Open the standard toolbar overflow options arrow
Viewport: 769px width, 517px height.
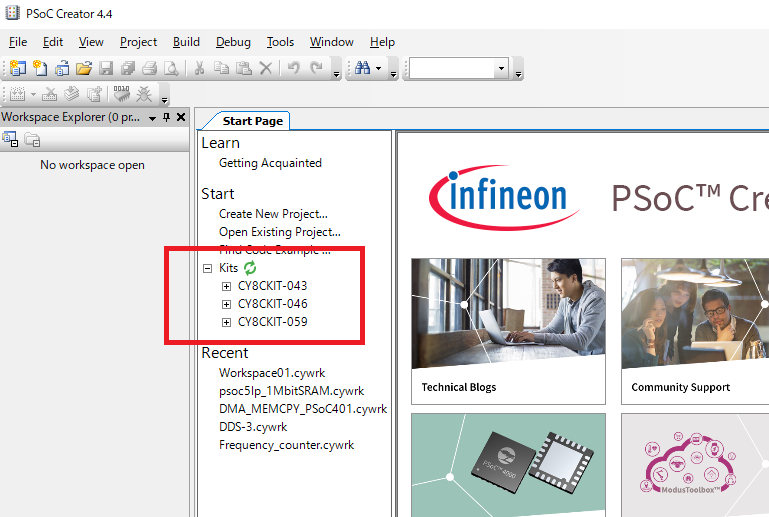point(336,74)
